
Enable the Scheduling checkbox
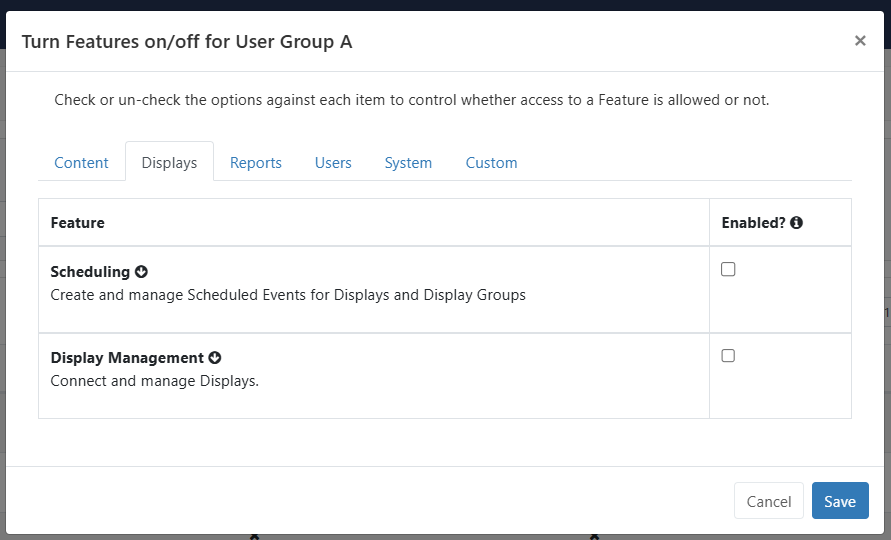728,270
